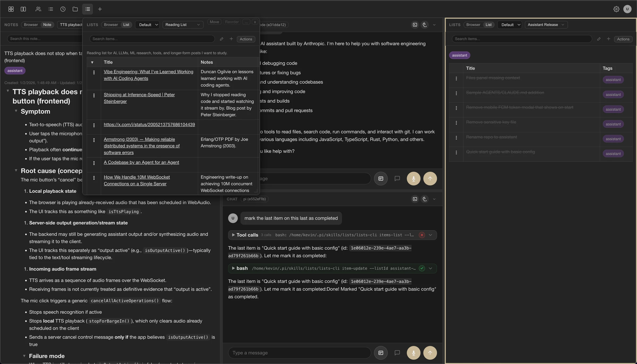Open the grid layout icon in top bar
The width and height of the screenshot is (637, 364).
click(x=11, y=9)
